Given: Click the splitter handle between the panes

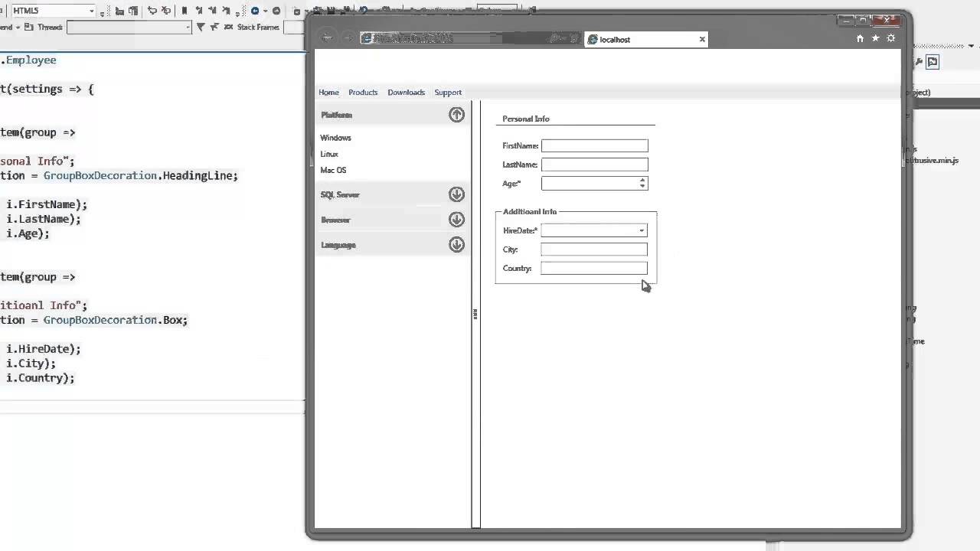Looking at the screenshot, I should [x=475, y=314].
